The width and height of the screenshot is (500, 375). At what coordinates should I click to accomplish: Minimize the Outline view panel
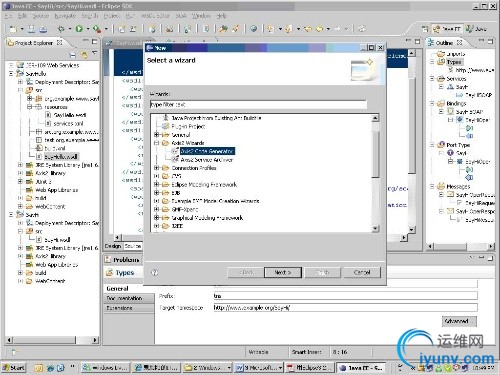click(481, 41)
